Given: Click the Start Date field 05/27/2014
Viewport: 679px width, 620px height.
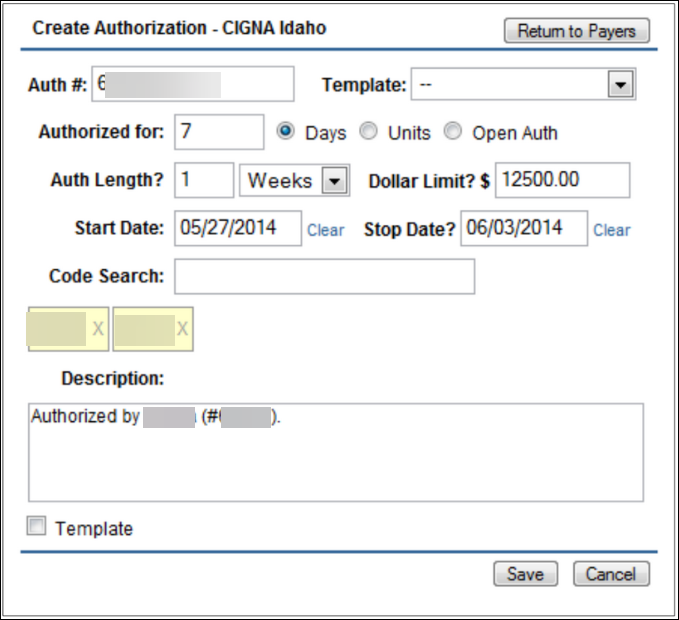Looking at the screenshot, I should click(238, 228).
